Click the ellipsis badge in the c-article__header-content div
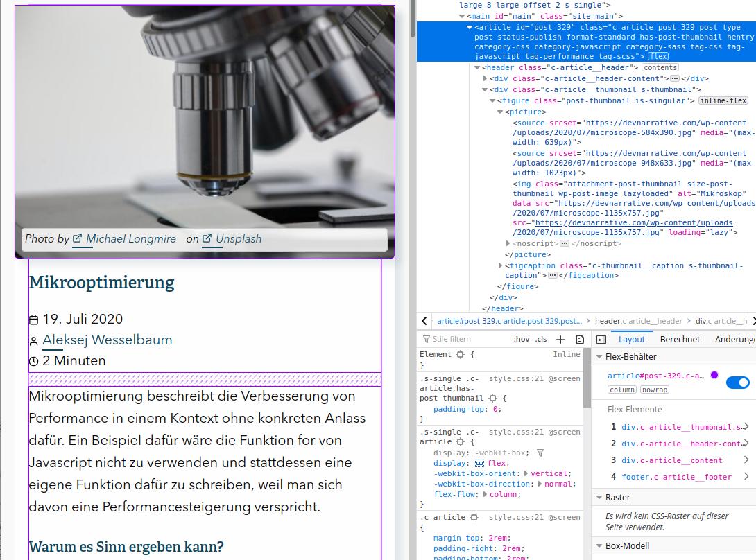This screenshot has height=560, width=756. point(675,78)
